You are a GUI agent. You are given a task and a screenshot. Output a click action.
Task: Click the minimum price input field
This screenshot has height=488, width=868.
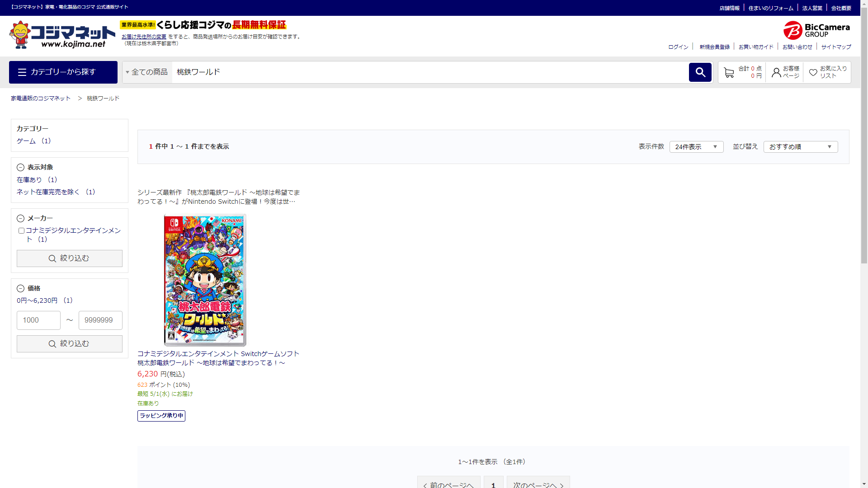pyautogui.click(x=38, y=320)
